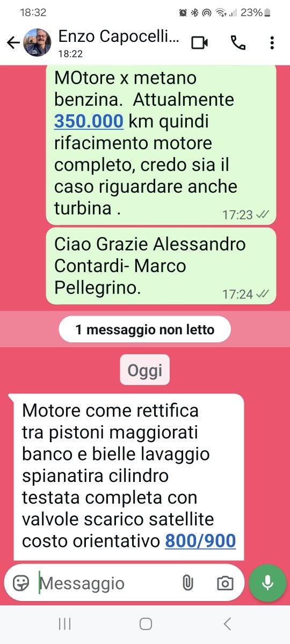
Task: Record a voice message with the microphone
Action: tap(268, 583)
